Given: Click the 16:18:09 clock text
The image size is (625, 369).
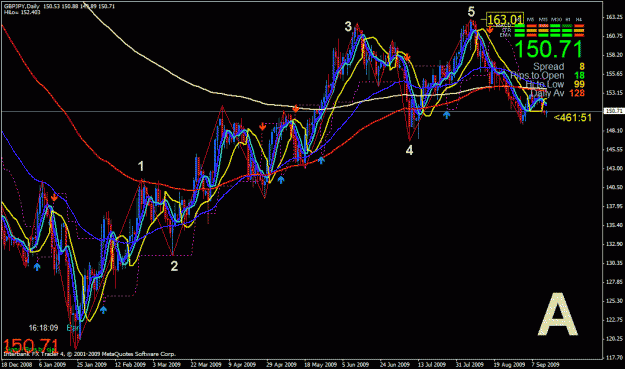Looking at the screenshot, I should 43,328.
